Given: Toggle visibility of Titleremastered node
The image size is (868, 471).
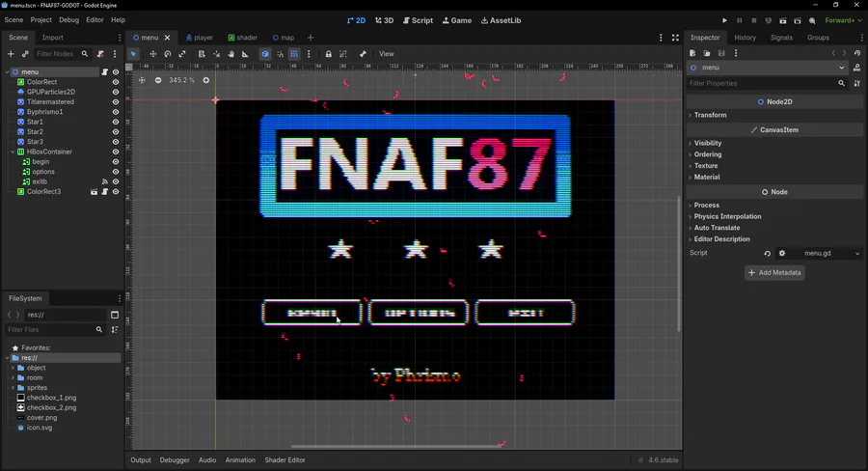Looking at the screenshot, I should (116, 102).
